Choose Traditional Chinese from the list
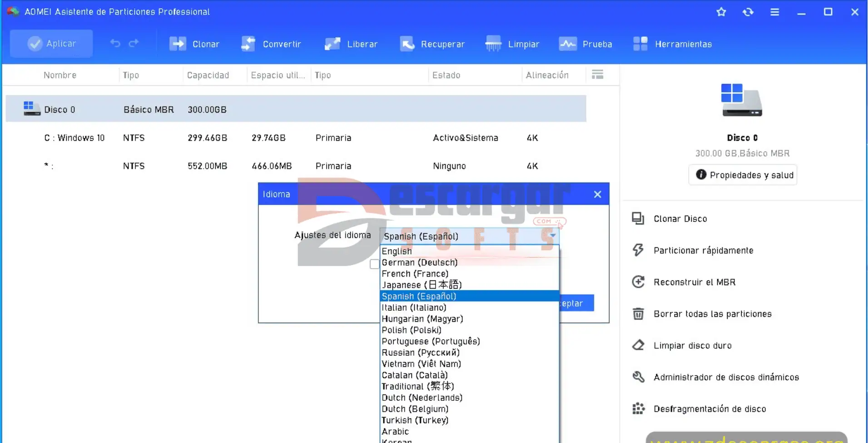 (469, 386)
